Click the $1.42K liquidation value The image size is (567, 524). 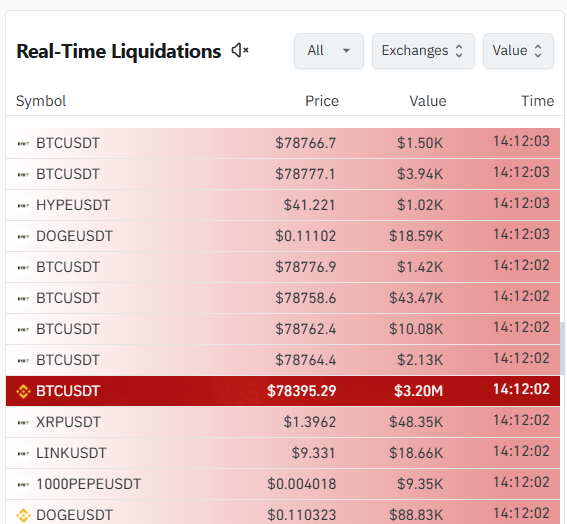420,267
